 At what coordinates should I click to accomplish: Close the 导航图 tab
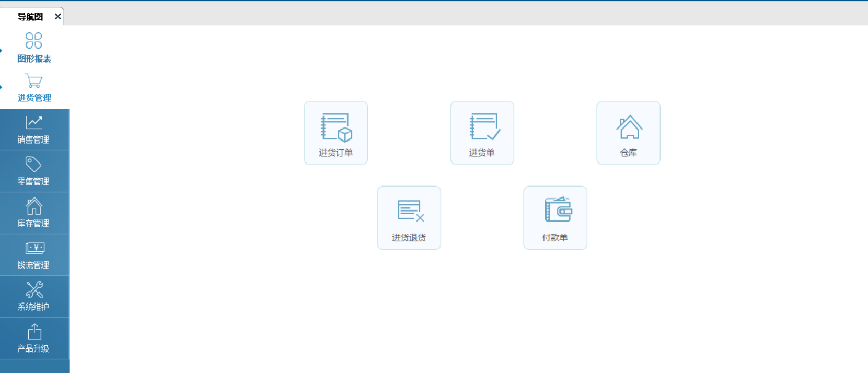pos(58,17)
